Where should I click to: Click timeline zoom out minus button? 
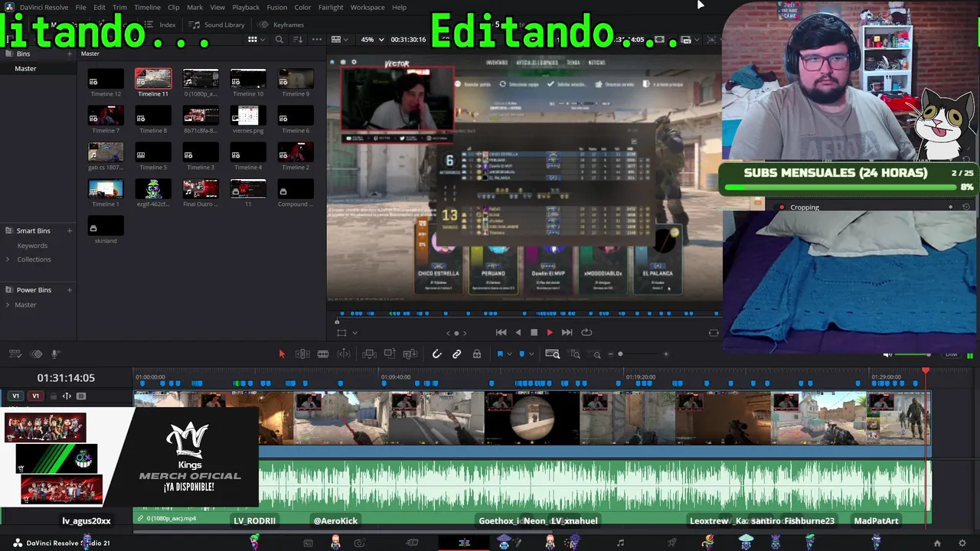pyautogui.click(x=610, y=354)
